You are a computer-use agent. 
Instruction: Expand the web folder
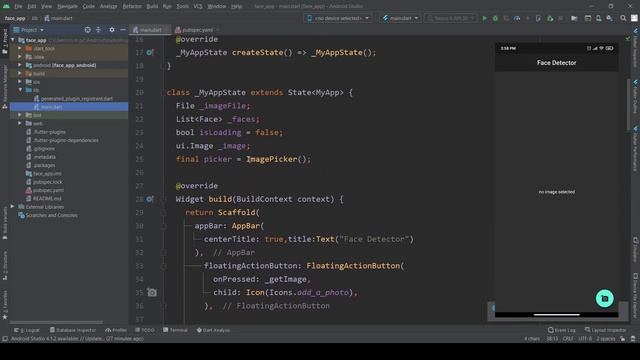tap(20, 123)
